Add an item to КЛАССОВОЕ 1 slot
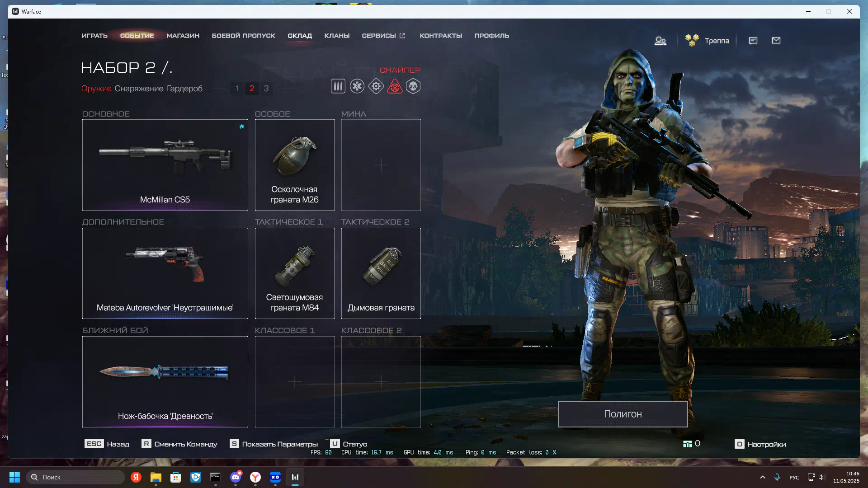 click(x=295, y=382)
